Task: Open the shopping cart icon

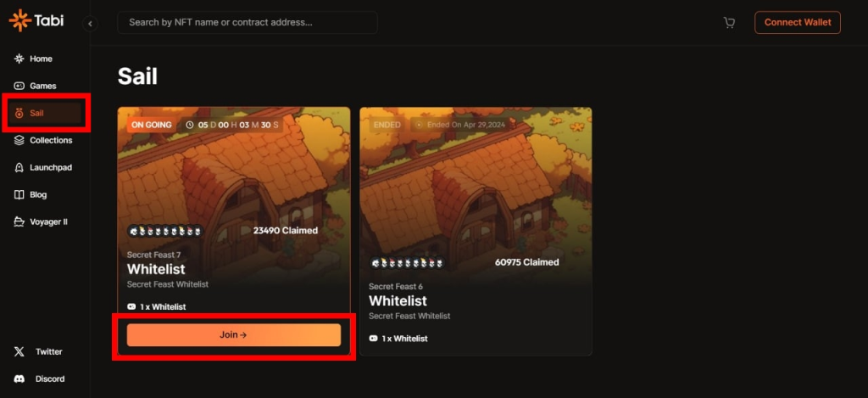Action: 729,23
